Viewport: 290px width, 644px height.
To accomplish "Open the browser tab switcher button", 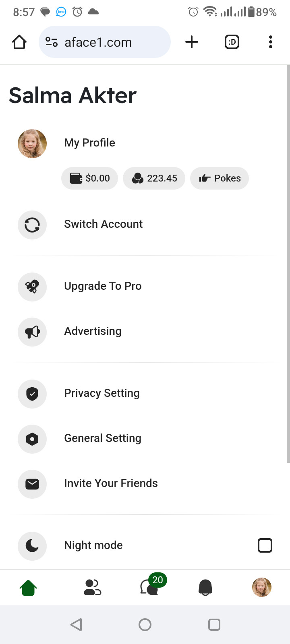I will click(x=232, y=42).
